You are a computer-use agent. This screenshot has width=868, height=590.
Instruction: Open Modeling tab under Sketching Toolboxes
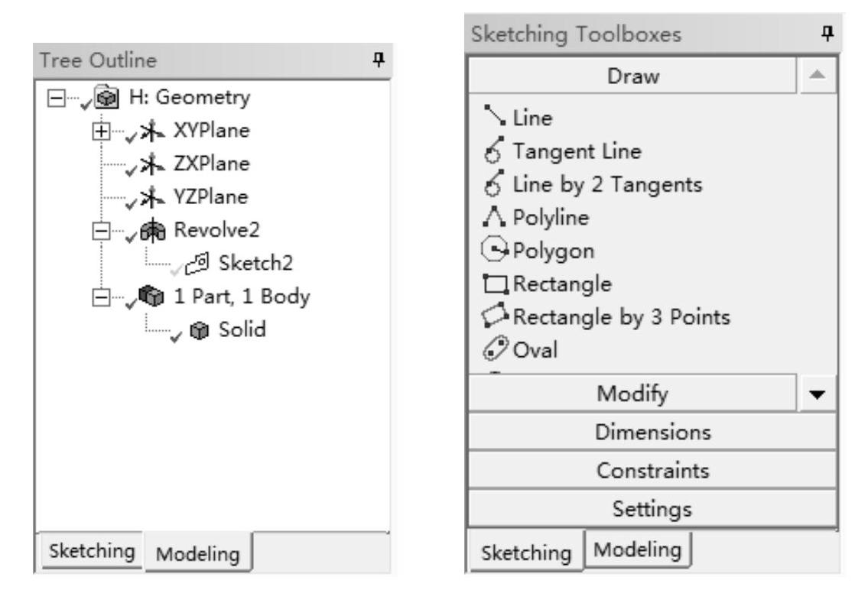[638, 549]
